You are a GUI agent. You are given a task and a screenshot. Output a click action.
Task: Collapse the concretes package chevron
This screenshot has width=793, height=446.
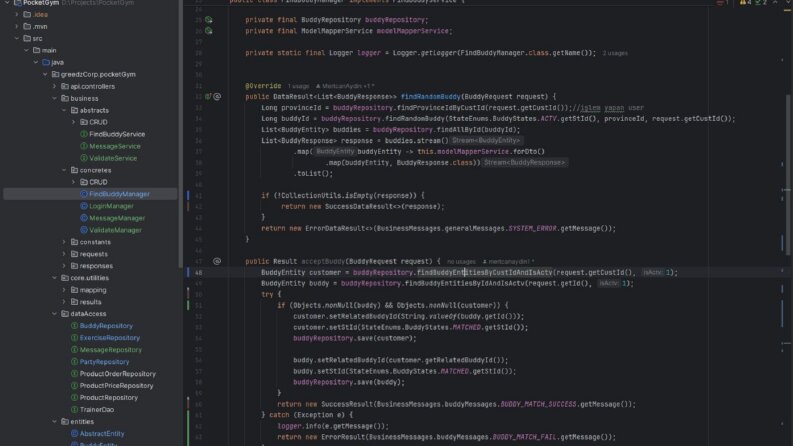coord(64,170)
